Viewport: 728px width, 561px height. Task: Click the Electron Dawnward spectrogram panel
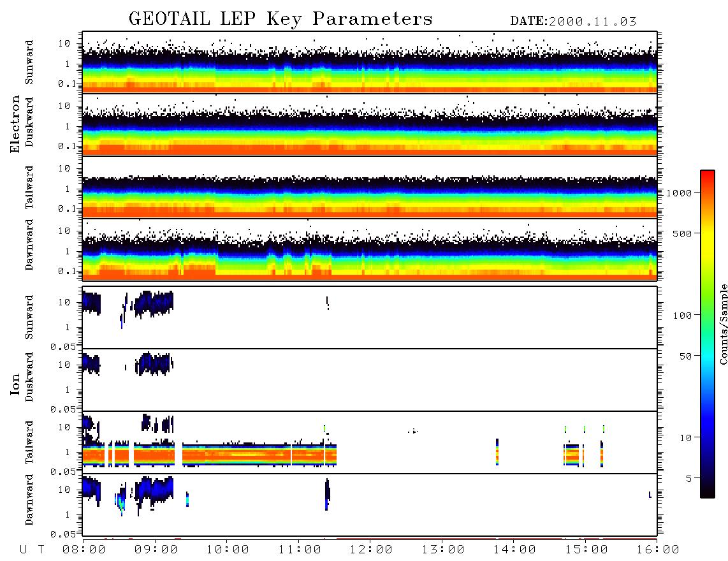click(370, 249)
